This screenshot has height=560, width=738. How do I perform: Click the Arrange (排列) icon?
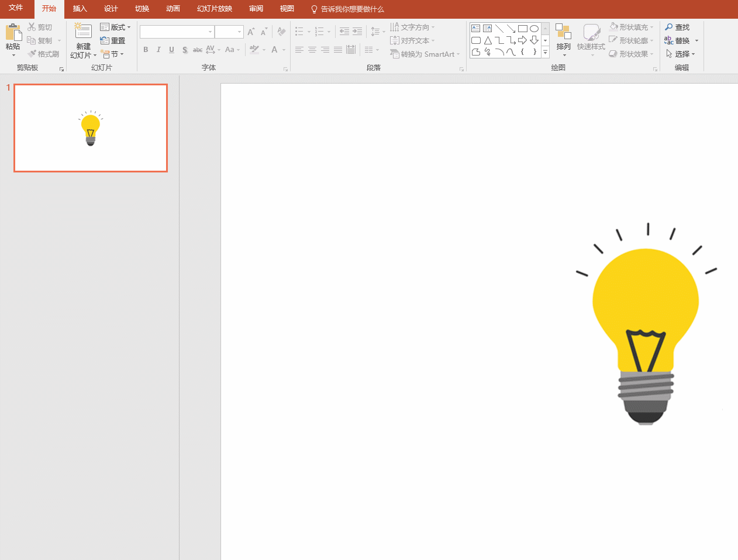[x=563, y=32]
